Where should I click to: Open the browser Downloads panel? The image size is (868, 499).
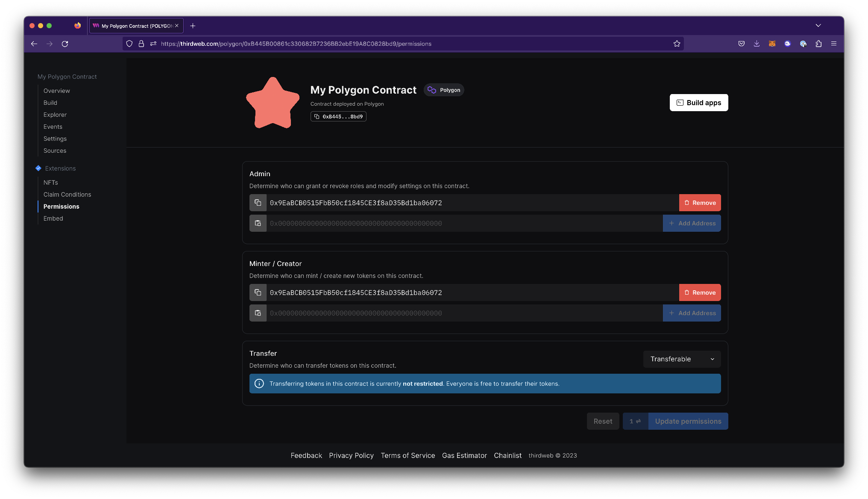pos(757,44)
